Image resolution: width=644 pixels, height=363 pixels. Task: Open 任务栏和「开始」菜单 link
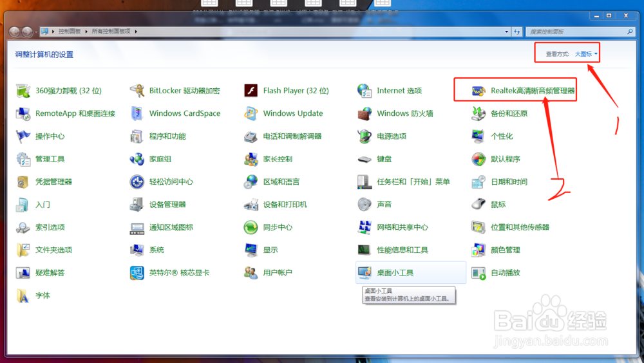(413, 181)
